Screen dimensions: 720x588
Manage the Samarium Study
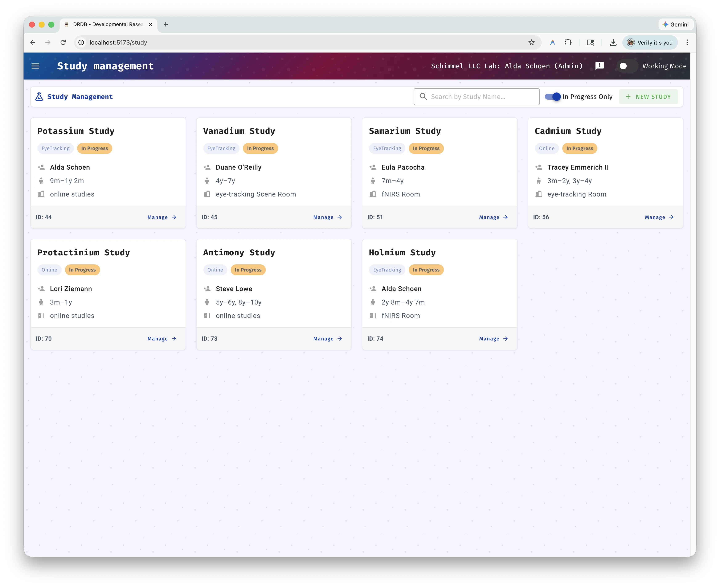pyautogui.click(x=493, y=217)
